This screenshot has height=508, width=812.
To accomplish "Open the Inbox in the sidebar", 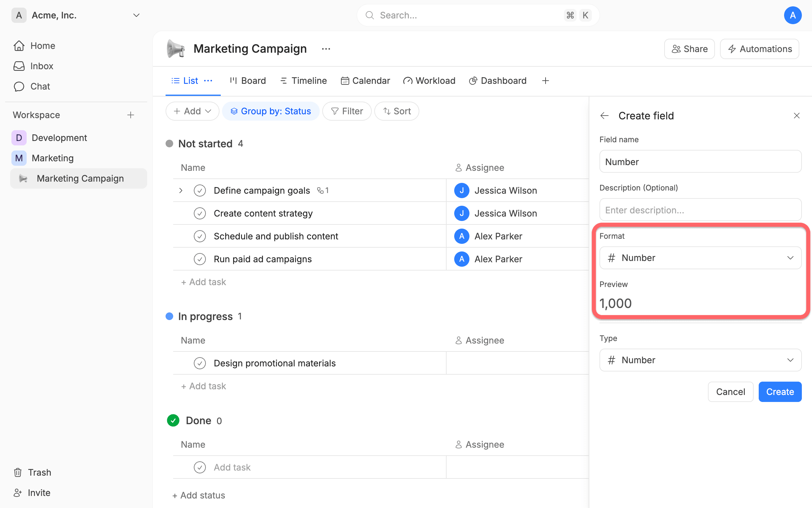I will (x=33, y=66).
